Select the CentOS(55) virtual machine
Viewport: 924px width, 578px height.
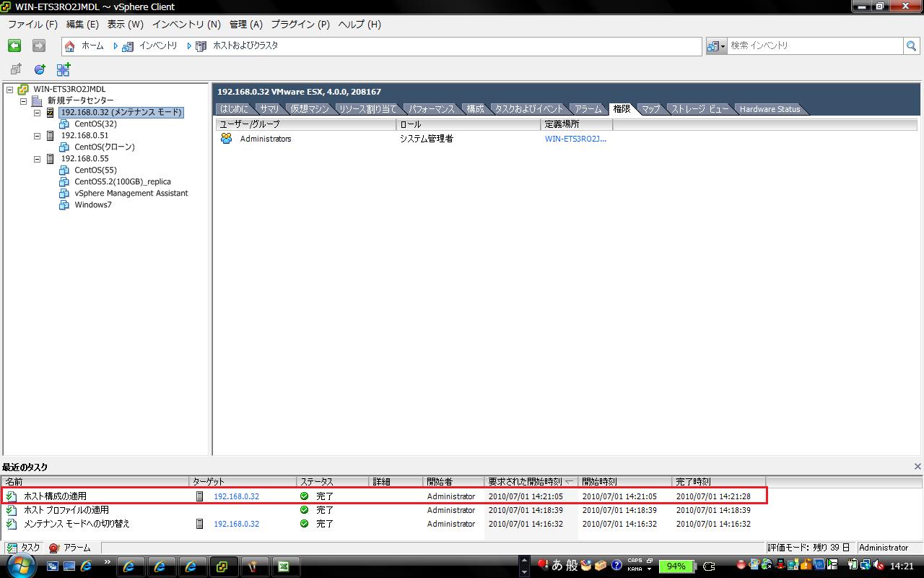[95, 170]
